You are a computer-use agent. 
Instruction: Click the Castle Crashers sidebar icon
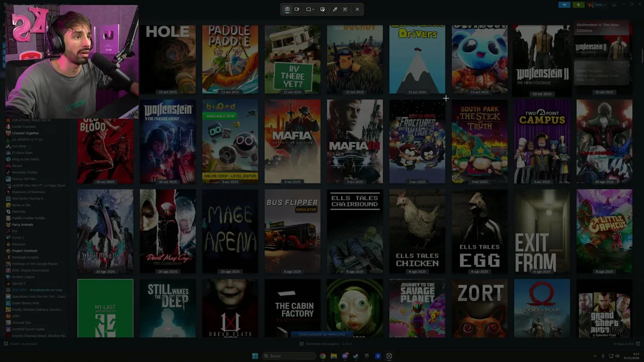pos(8,127)
